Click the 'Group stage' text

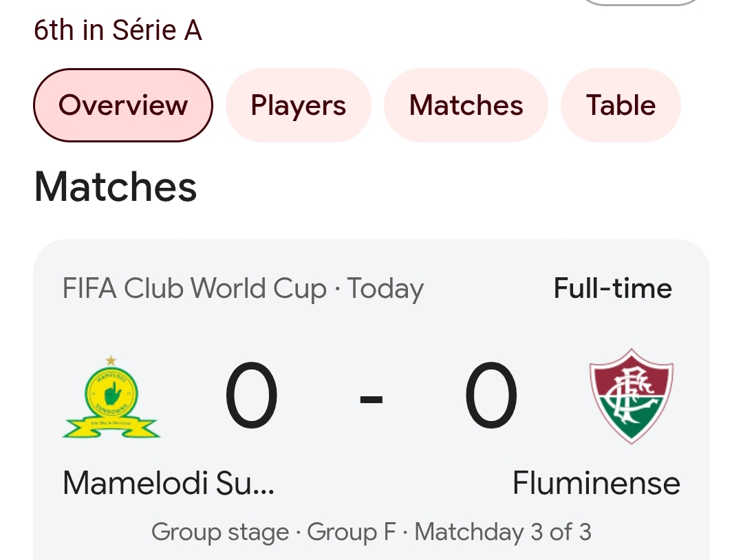click(x=220, y=532)
